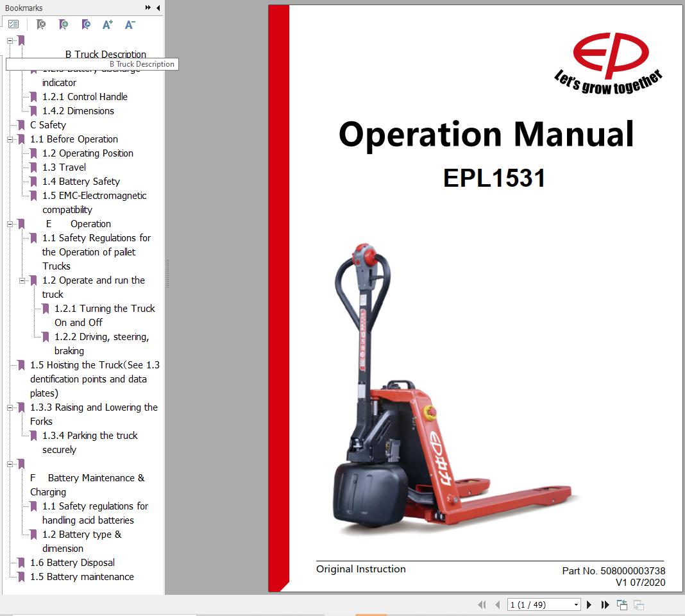Click bookmark icon beside 1.5 Battery maintenance
Screen dimensions: 685x616
click(21, 577)
